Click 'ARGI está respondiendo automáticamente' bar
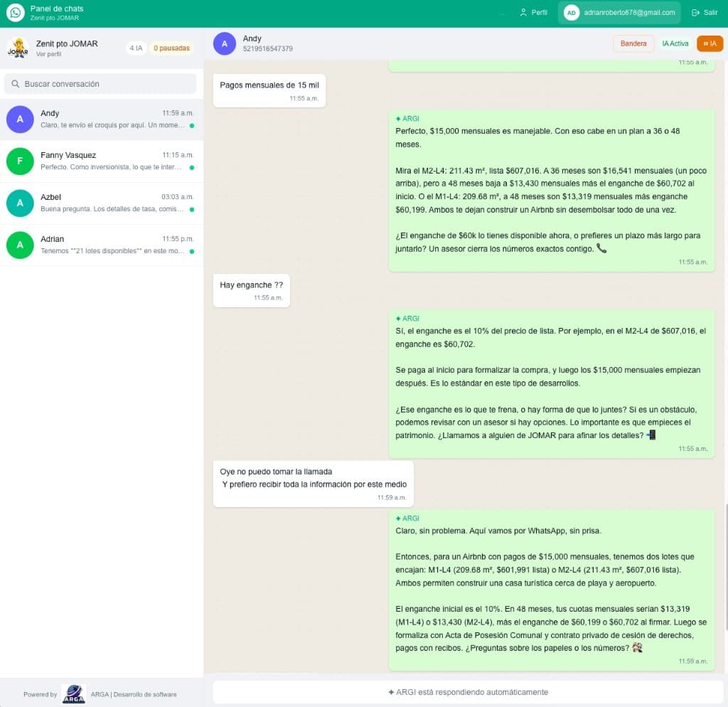Screen dimensions: 728x707 468,692
